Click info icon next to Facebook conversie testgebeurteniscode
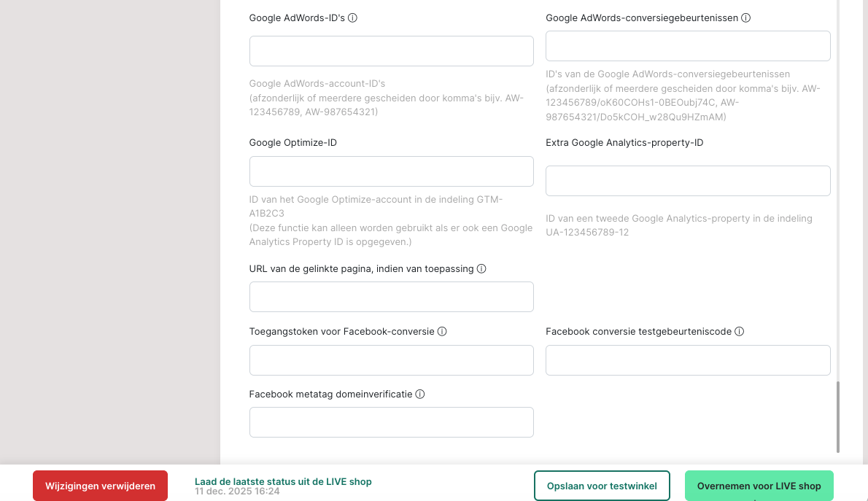The width and height of the screenshot is (868, 501). tap(739, 332)
